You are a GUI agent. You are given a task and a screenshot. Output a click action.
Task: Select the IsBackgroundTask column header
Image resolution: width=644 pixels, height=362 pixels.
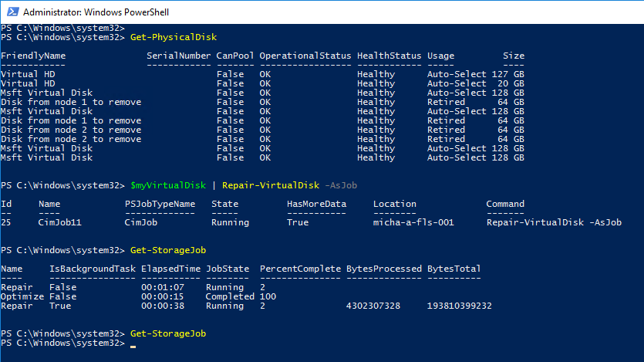coord(92,269)
